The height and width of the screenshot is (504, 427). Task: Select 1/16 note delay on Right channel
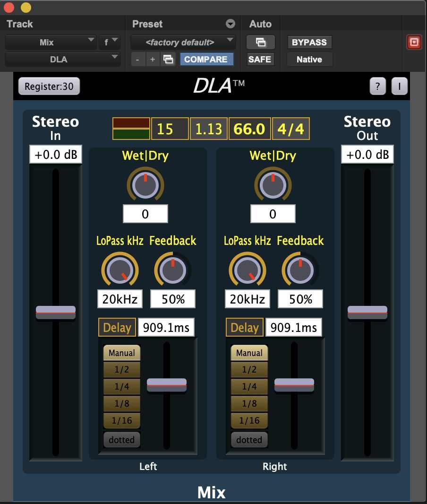[x=249, y=420]
